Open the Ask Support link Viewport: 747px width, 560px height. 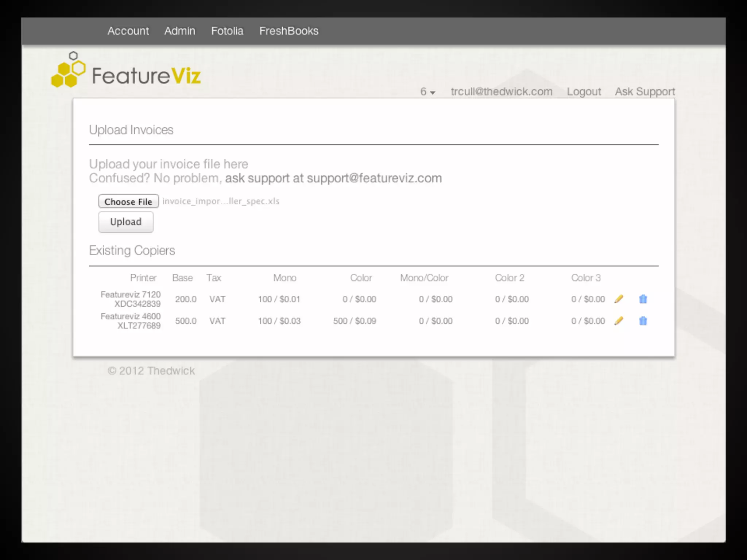[645, 92]
